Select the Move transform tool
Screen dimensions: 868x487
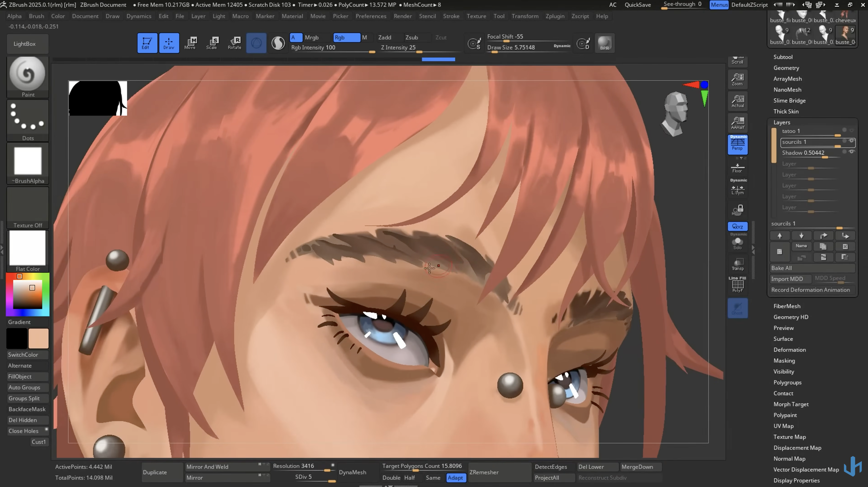(190, 43)
